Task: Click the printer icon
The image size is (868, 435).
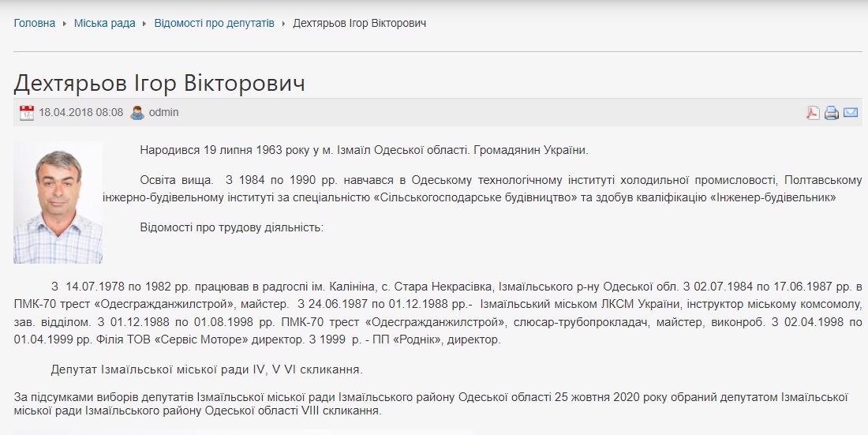Action: pyautogui.click(x=832, y=112)
